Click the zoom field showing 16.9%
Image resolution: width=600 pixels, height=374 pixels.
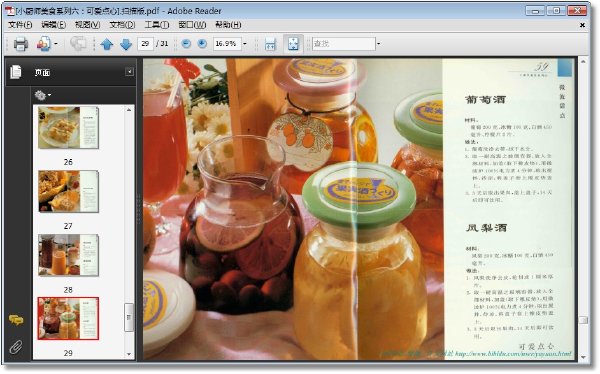227,44
